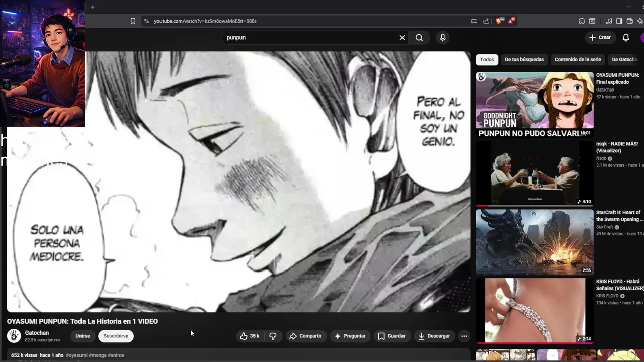Click the Gatochan channel avatar
The image size is (644, 362).
tap(14, 336)
